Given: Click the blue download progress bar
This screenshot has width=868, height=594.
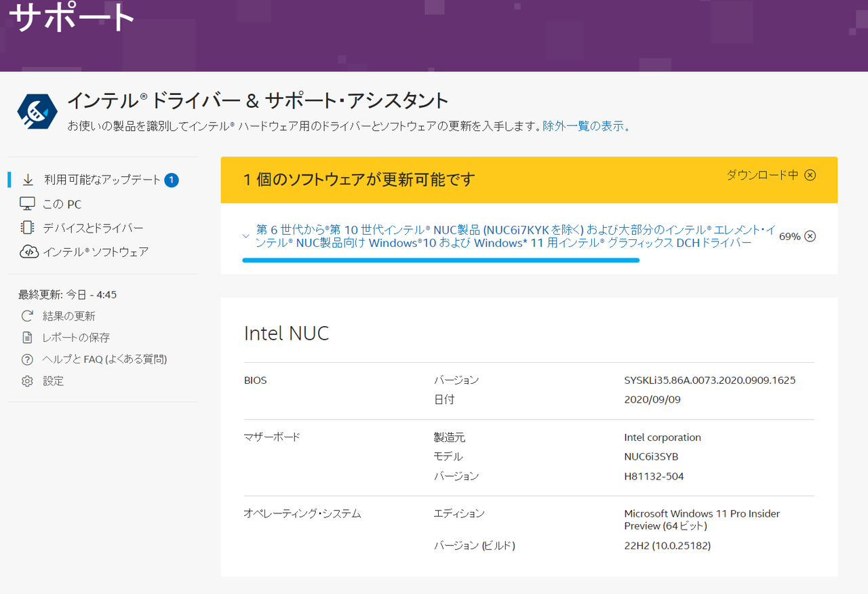Looking at the screenshot, I should [x=441, y=260].
